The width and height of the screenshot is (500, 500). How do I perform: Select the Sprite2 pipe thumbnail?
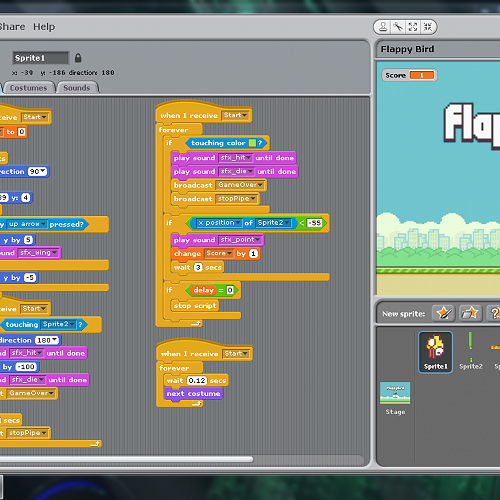(471, 352)
